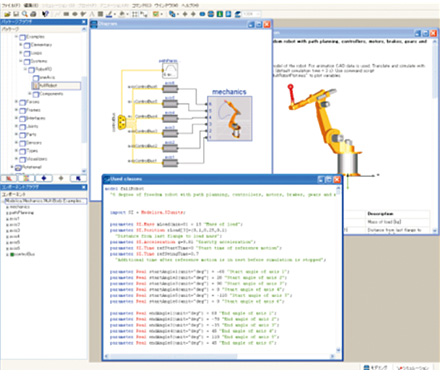Open fill color dropdown arrow beside bucket icon
The height and width of the screenshot is (376, 440).
(x=128, y=14)
